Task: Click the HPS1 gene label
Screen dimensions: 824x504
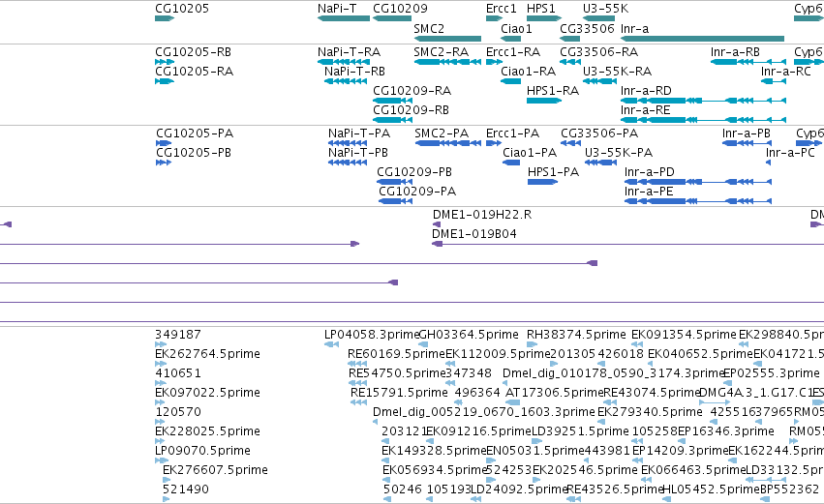Action: tap(540, 9)
